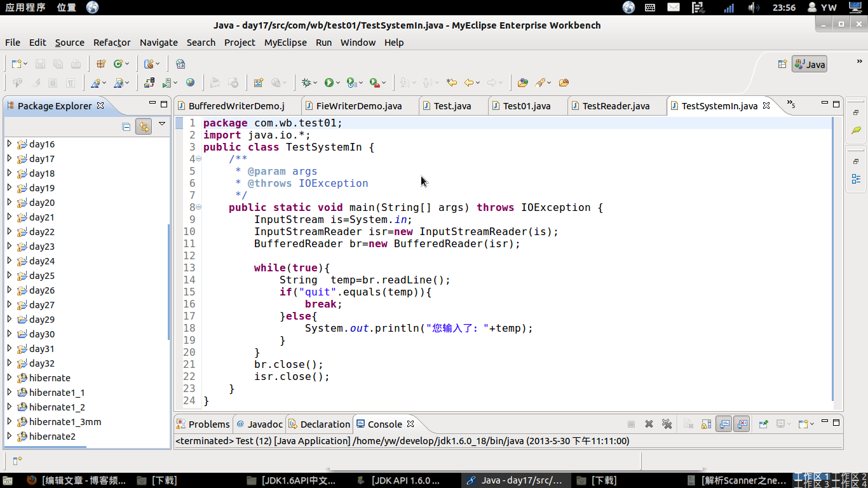Expand the day17 project tree node
This screenshot has width=868, height=488.
pyautogui.click(x=9, y=159)
